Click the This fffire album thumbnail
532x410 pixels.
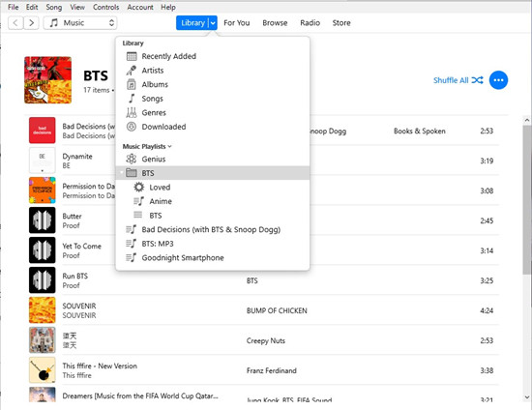(42, 370)
